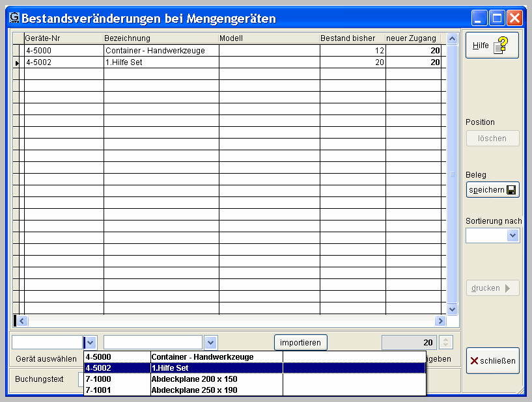
Task: Save the Beleg with speichern button
Action: [x=492, y=190]
